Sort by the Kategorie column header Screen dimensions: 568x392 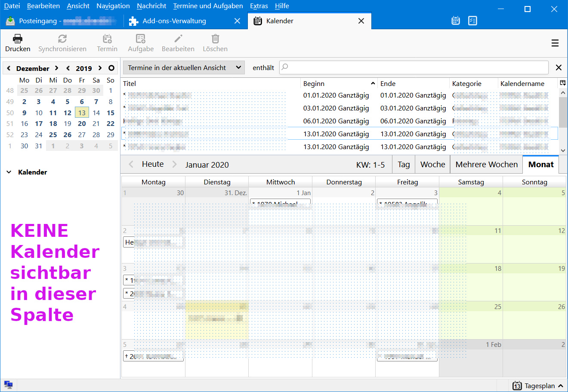tap(473, 83)
